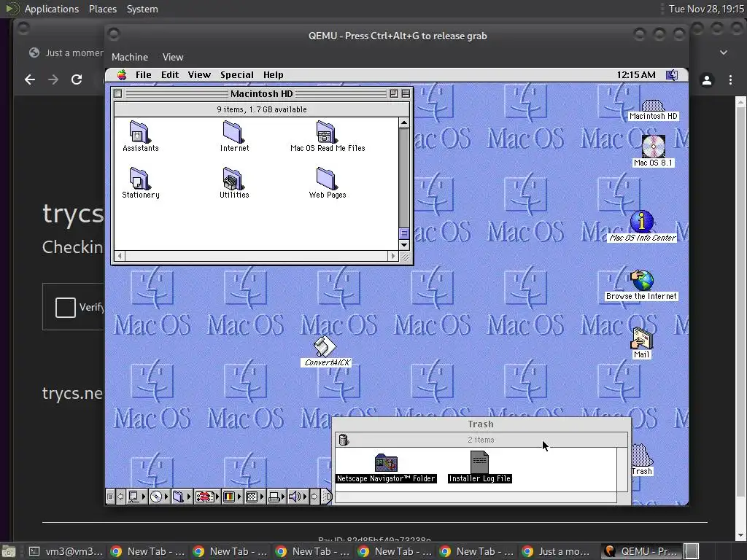This screenshot has width=747, height=560.
Task: Select the Mail desktop icon
Action: tap(641, 343)
